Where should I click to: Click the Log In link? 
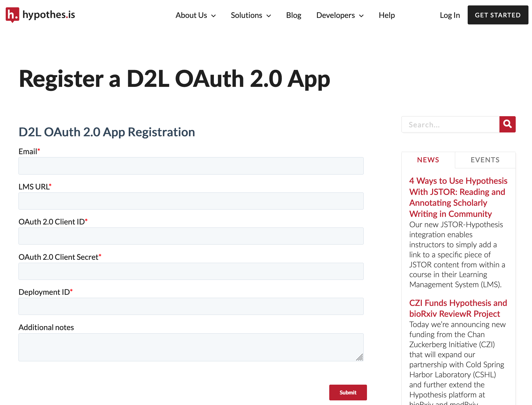click(449, 15)
